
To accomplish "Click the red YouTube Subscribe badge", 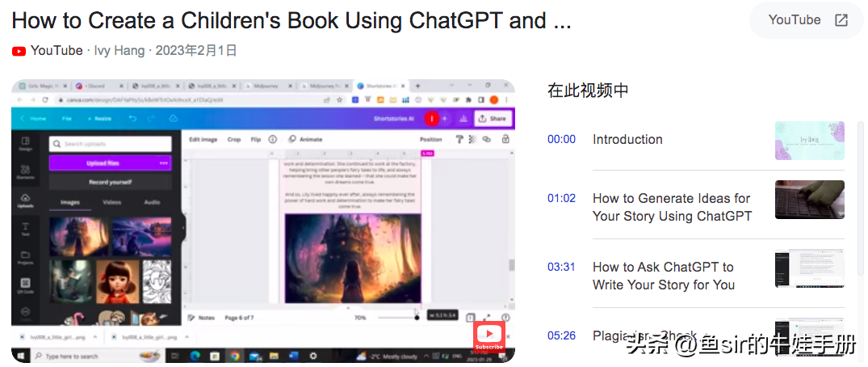I will tap(489, 336).
